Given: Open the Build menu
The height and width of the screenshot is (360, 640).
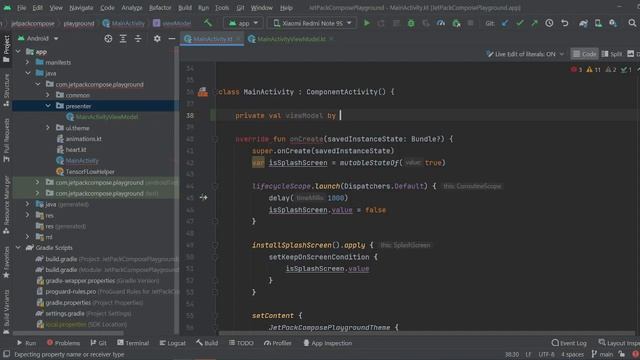Looking at the screenshot, I should tap(185, 8).
